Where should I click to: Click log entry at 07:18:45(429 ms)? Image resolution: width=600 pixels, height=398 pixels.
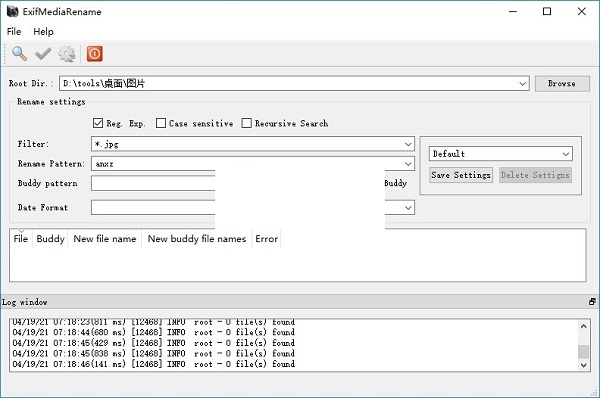[154, 343]
